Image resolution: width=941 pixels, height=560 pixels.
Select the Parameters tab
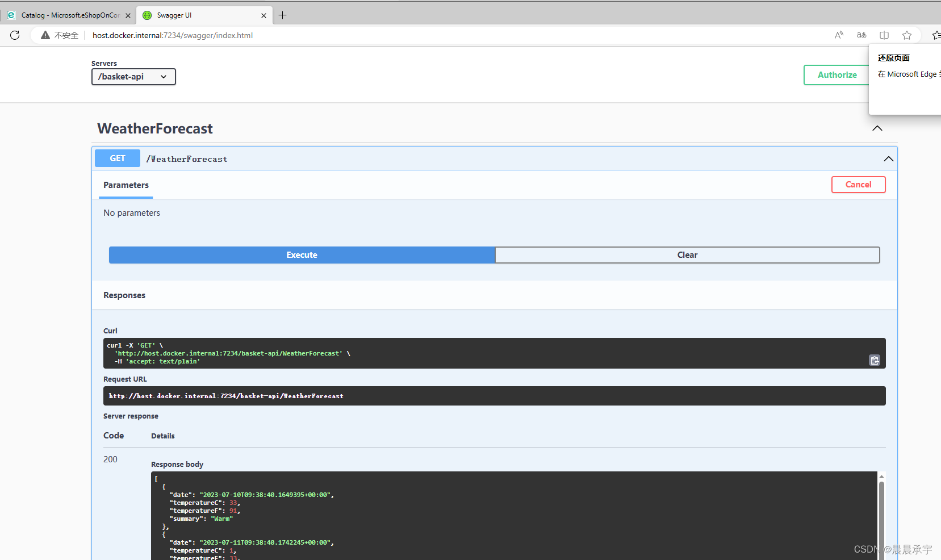[126, 185]
